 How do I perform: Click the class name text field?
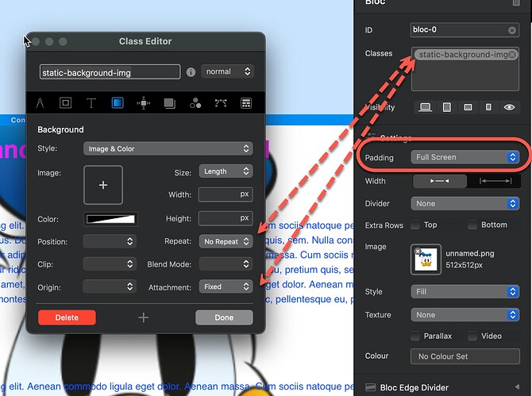[x=110, y=72]
